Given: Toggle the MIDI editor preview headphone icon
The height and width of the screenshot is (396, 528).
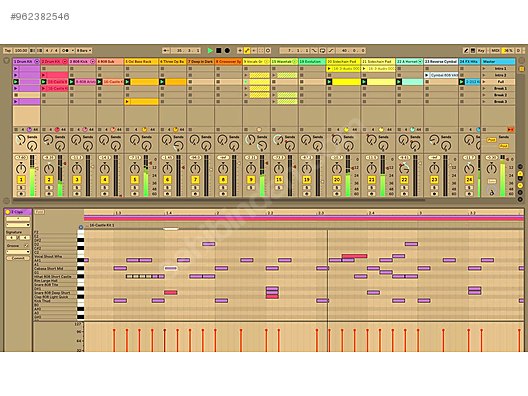Looking at the screenshot, I should [81, 227].
